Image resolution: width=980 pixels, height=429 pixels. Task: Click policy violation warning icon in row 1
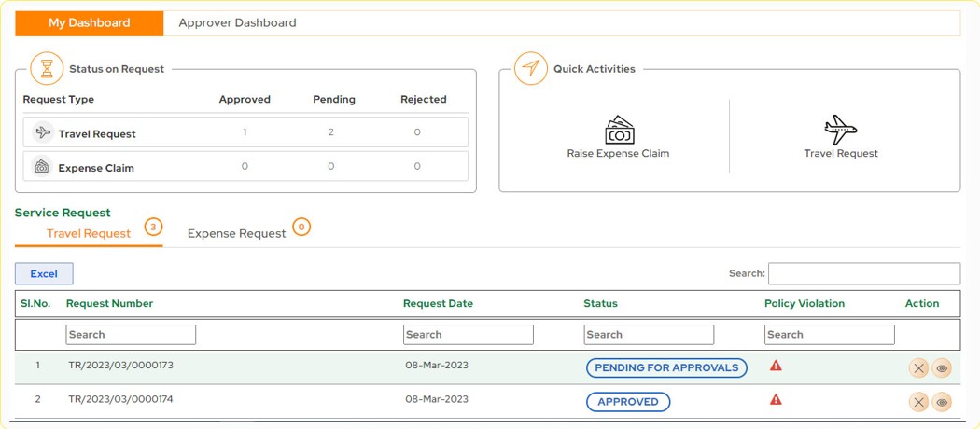pos(776,366)
